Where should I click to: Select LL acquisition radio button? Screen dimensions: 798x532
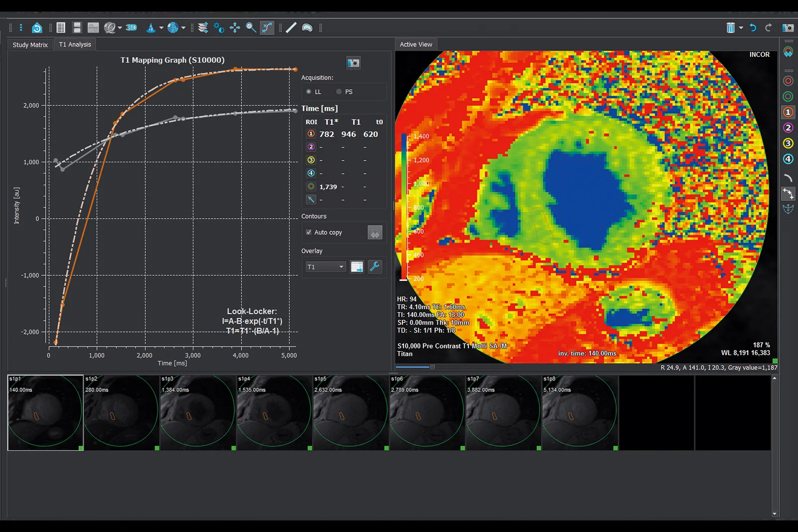309,92
